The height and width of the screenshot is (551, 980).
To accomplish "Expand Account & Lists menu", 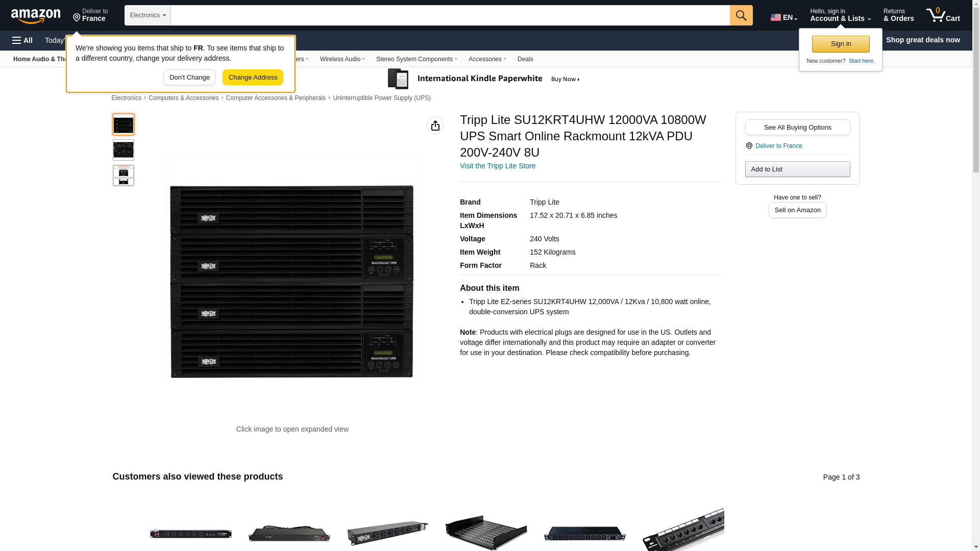I will coord(840,15).
